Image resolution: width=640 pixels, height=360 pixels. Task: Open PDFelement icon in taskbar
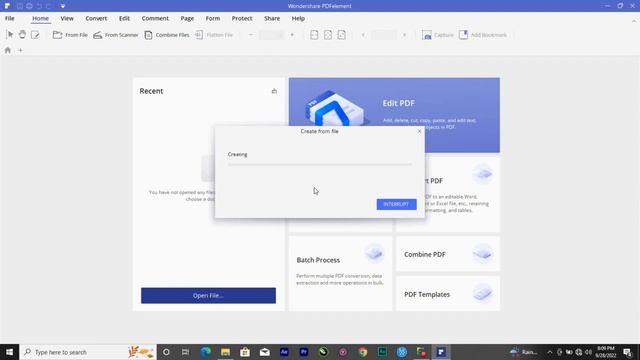[x=441, y=352]
